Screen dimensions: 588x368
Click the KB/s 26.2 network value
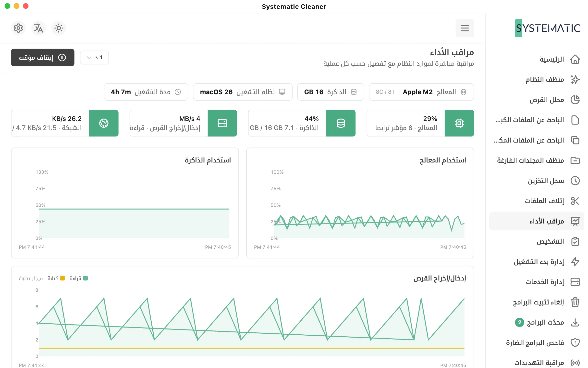click(x=67, y=119)
